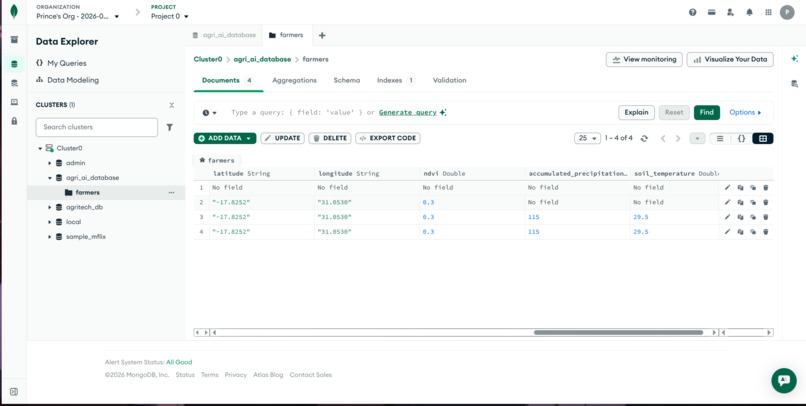
Task: Go to the next page arrow
Action: pyautogui.click(x=678, y=138)
